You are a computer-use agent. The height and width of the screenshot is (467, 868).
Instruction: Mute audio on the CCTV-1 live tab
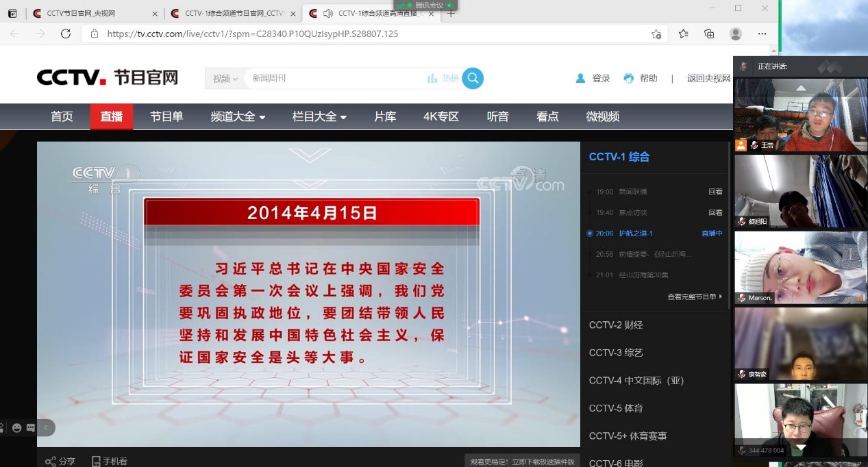click(x=327, y=13)
